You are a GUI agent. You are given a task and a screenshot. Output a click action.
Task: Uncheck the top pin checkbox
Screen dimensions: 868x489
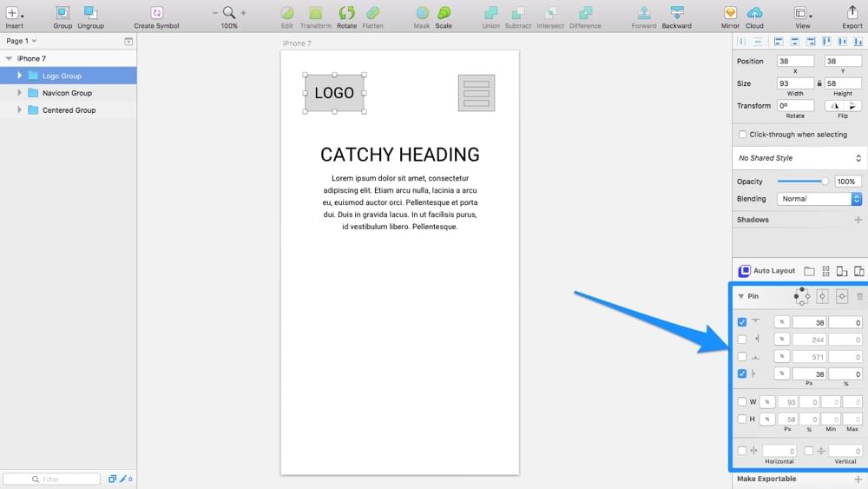pos(742,322)
